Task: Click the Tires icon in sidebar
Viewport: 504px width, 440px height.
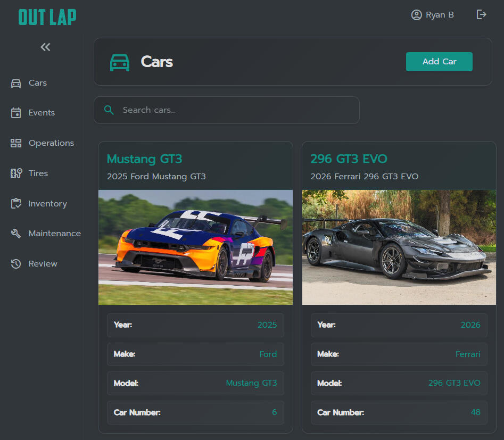Action: pos(16,173)
